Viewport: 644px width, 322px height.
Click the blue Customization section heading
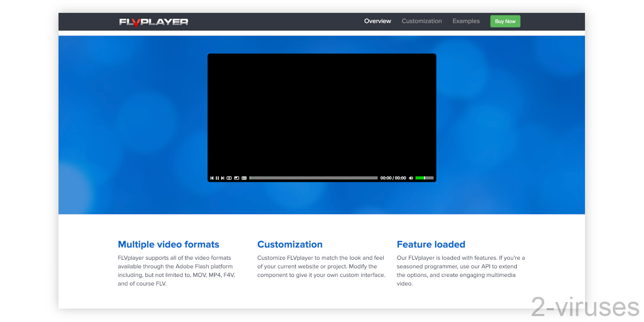coord(290,244)
